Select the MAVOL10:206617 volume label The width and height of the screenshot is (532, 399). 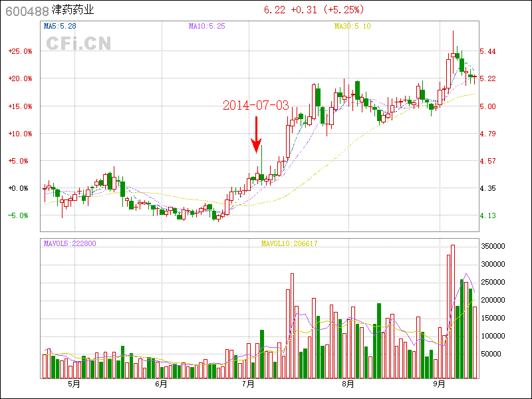point(289,243)
